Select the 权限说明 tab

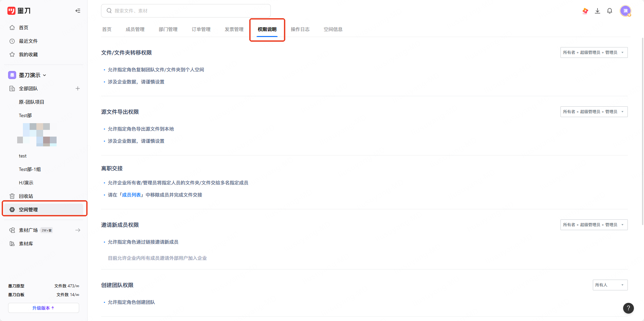[267, 29]
